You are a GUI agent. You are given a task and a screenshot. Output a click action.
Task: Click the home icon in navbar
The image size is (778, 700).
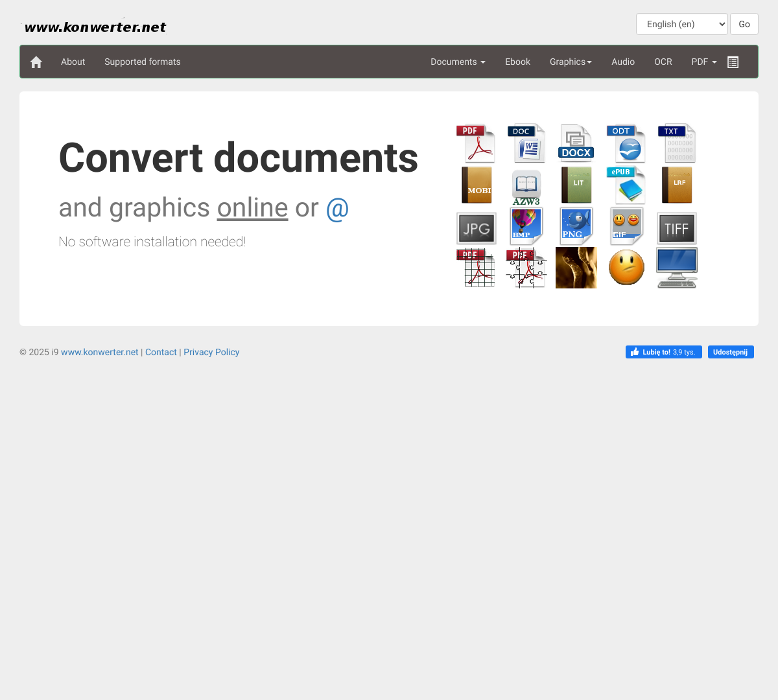pos(36,62)
